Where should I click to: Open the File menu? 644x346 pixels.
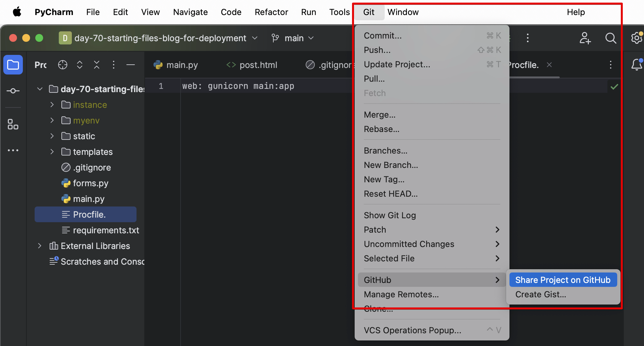tap(93, 12)
